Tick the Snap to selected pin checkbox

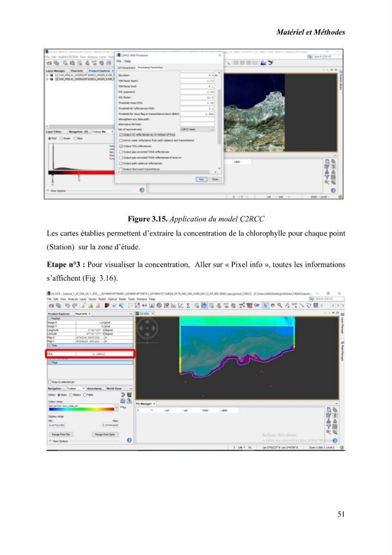click(x=49, y=382)
